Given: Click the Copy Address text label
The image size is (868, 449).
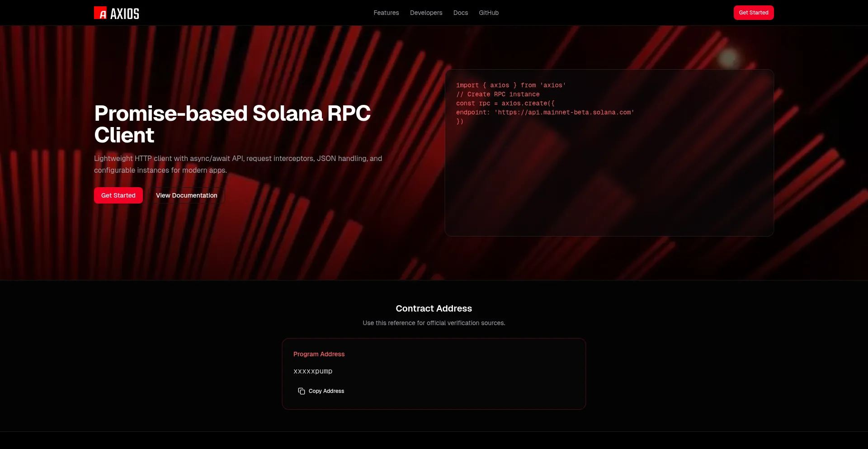Looking at the screenshot, I should [326, 391].
